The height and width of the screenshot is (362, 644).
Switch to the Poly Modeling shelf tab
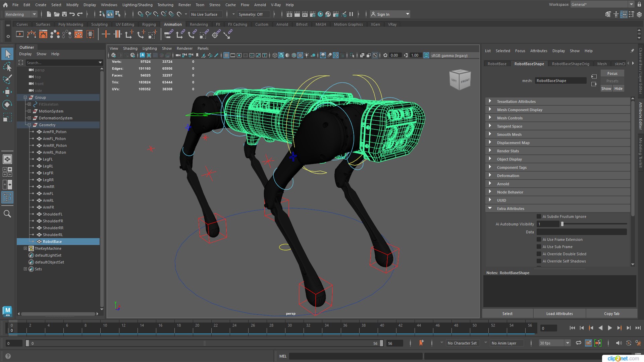pos(70,24)
